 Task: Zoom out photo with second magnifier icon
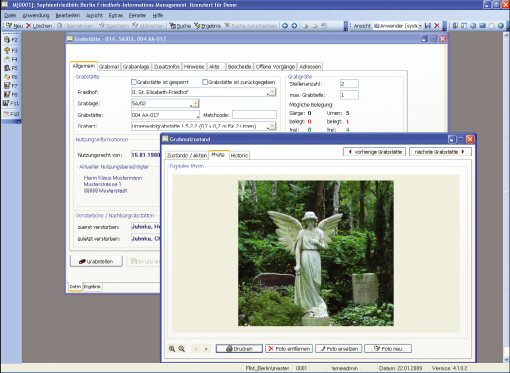pyautogui.click(x=182, y=349)
